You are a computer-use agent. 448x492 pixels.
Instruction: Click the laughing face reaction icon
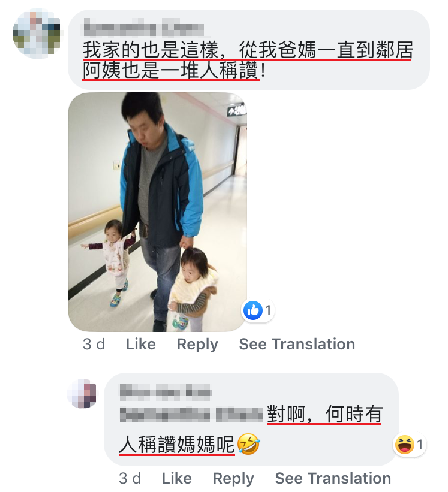[405, 445]
